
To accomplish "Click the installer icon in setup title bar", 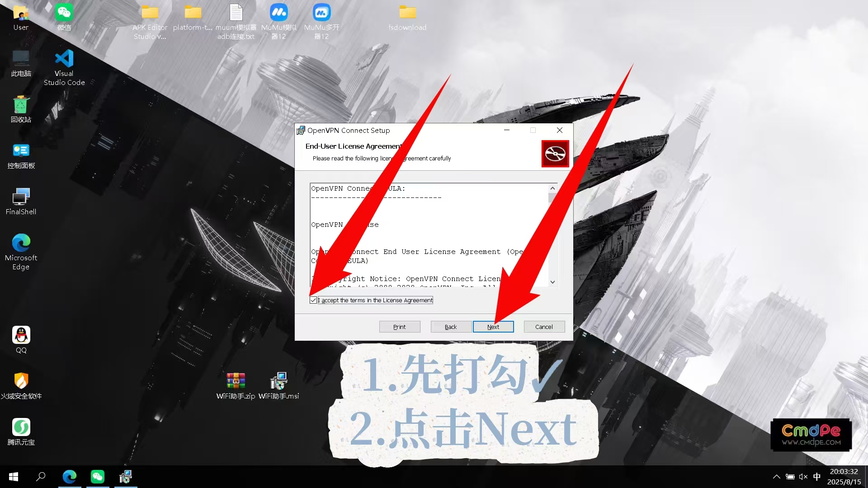I will (x=301, y=130).
